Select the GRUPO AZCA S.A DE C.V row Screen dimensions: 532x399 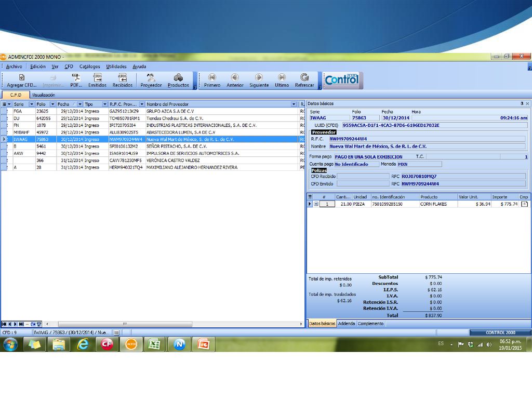tap(153, 111)
